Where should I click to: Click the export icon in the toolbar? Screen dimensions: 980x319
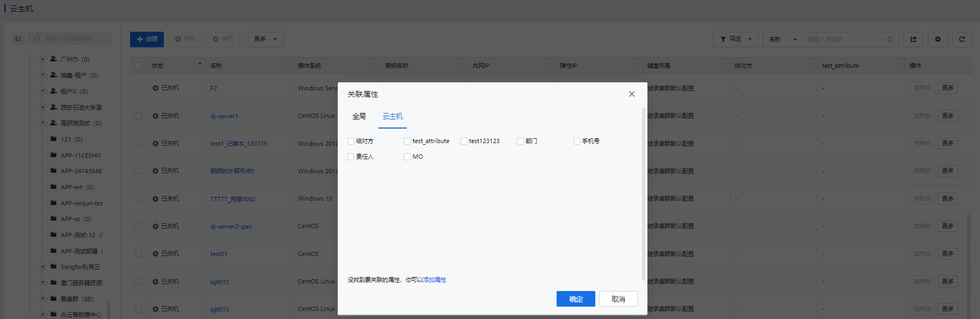pyautogui.click(x=913, y=39)
